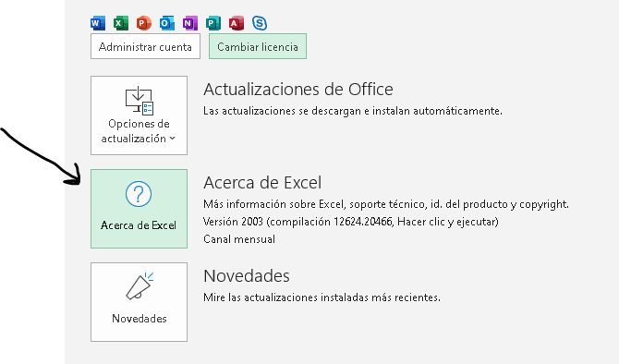Image resolution: width=619 pixels, height=364 pixels.
Task: Click the Outlook application icon
Action: [167, 23]
